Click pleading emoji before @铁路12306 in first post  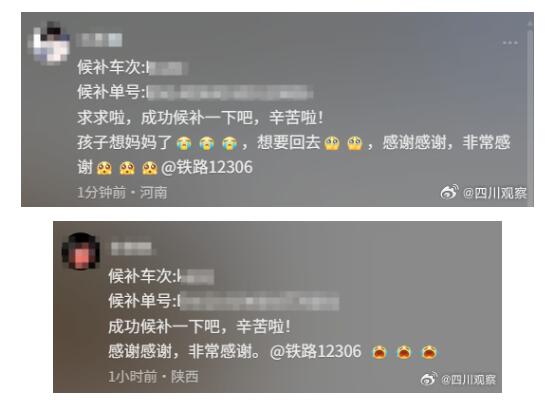(150, 168)
